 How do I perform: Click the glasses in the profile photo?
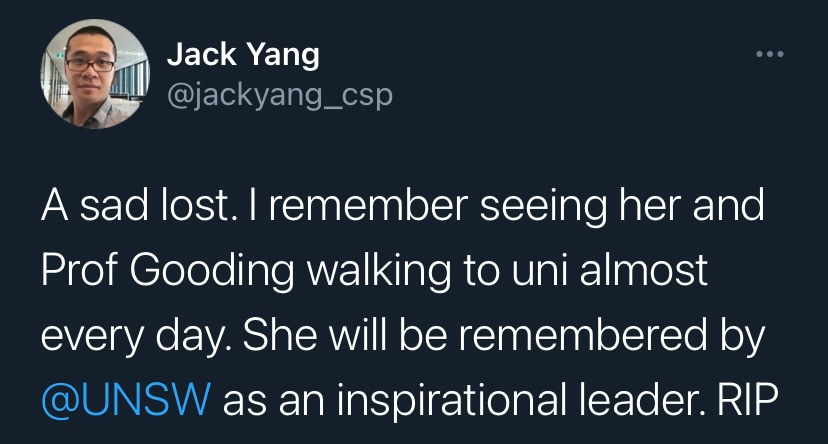coord(90,65)
